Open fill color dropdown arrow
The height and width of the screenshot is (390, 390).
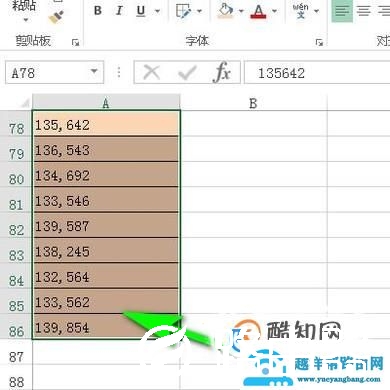click(x=241, y=11)
